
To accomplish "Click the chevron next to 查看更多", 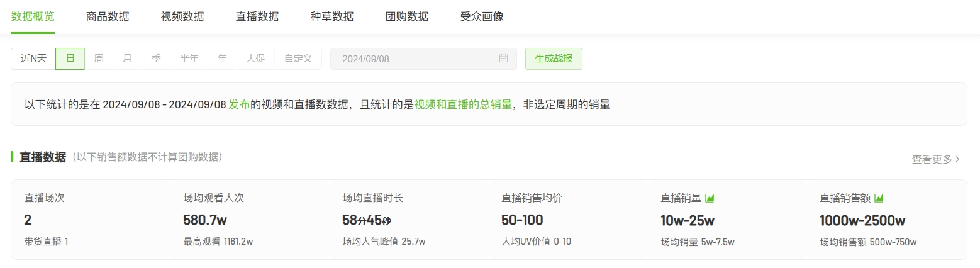I will coord(958,160).
